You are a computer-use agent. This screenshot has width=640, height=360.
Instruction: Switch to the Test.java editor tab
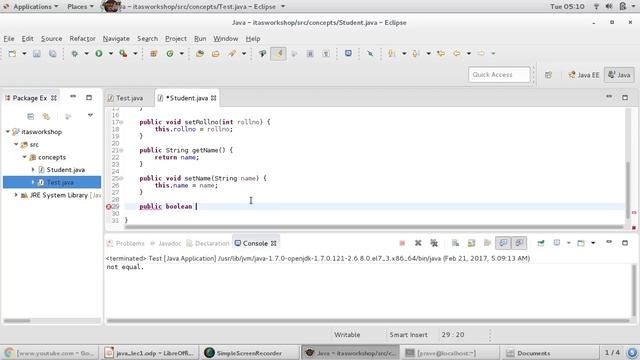[125, 98]
